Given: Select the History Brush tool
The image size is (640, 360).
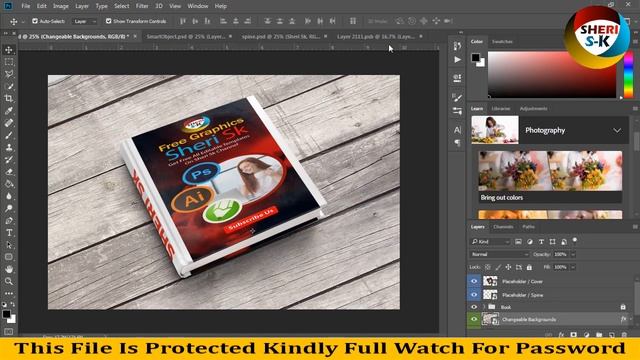Looking at the screenshot, I should tap(9, 160).
